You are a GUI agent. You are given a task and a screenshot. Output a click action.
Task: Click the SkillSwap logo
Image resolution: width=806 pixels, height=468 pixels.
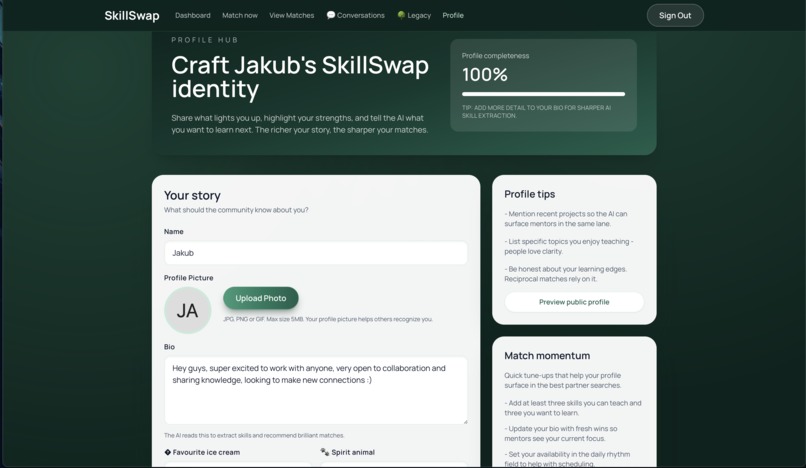(x=132, y=15)
